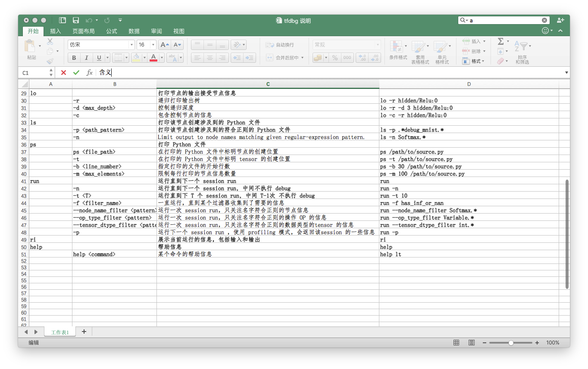Screen dimensions: 588x369
Task: Adjust the zoom slider in status bar
Action: (511, 342)
